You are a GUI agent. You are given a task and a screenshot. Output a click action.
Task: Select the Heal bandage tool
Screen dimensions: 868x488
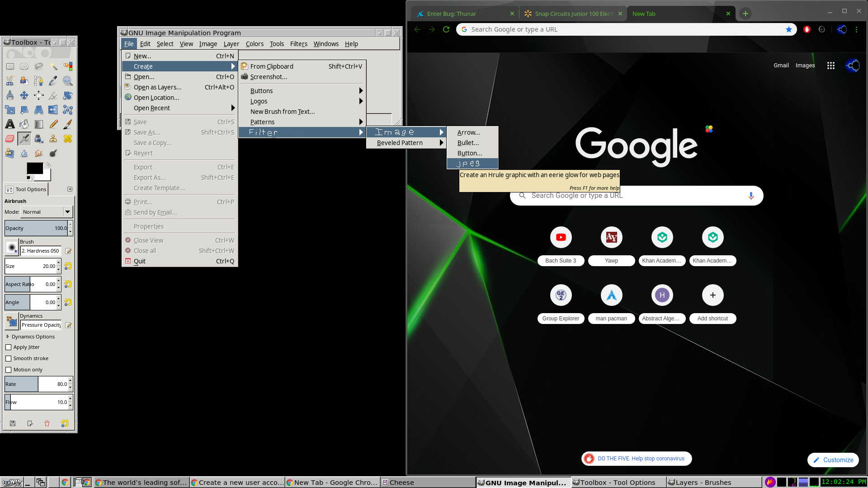pyautogui.click(x=68, y=139)
